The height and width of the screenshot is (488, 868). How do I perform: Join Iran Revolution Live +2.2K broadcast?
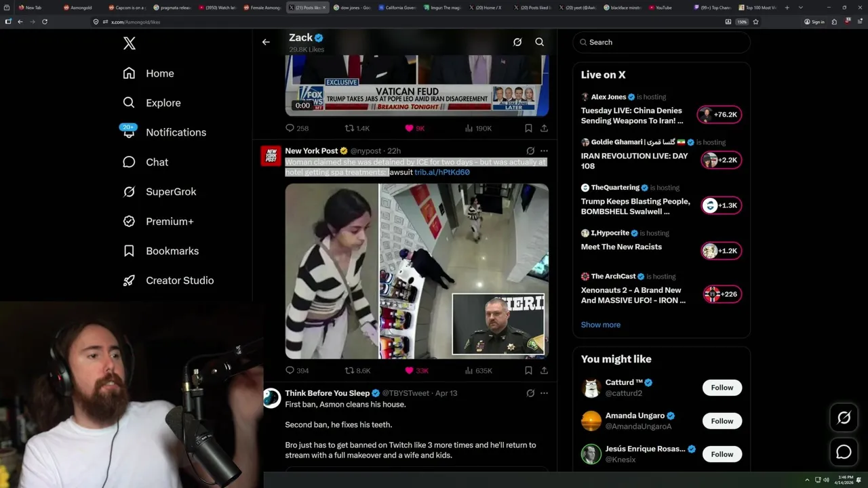point(720,160)
